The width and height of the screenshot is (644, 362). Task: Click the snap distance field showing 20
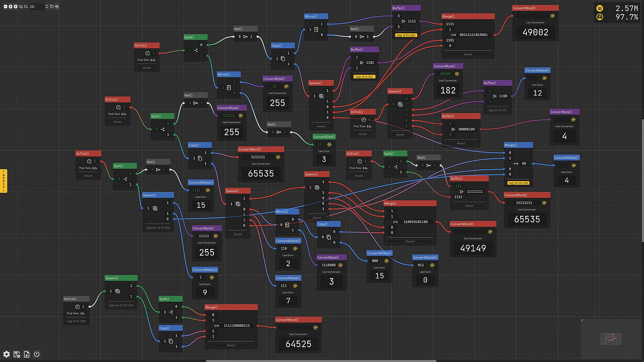pos(36,6)
